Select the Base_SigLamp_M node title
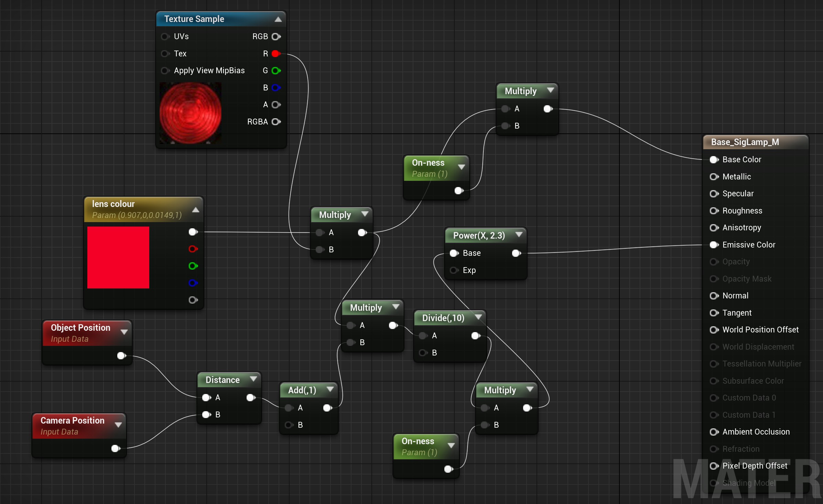 (745, 142)
